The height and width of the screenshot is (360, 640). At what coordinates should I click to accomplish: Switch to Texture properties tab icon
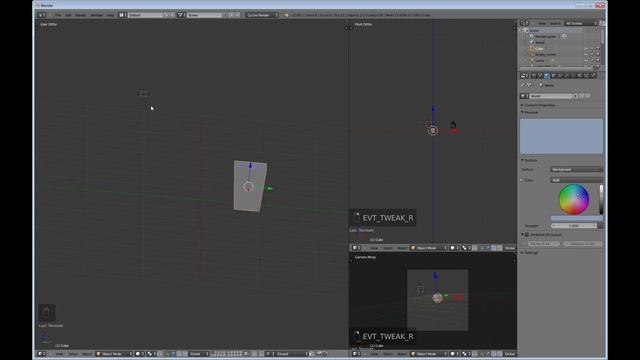click(586, 76)
